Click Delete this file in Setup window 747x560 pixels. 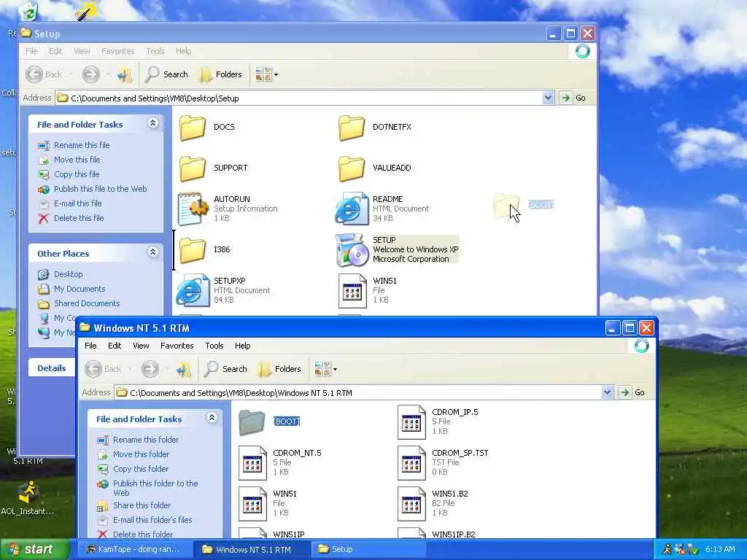pos(79,218)
